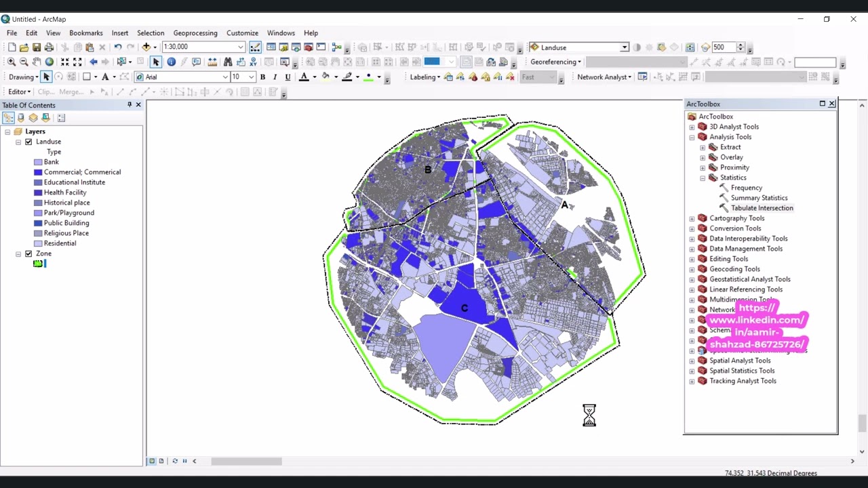Screen dimensions: 868x488
Task: Open the Selection menu
Action: (x=151, y=33)
